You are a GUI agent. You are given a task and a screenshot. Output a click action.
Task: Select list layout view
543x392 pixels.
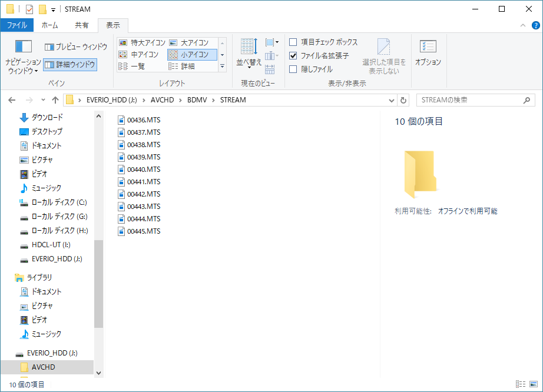(131, 66)
